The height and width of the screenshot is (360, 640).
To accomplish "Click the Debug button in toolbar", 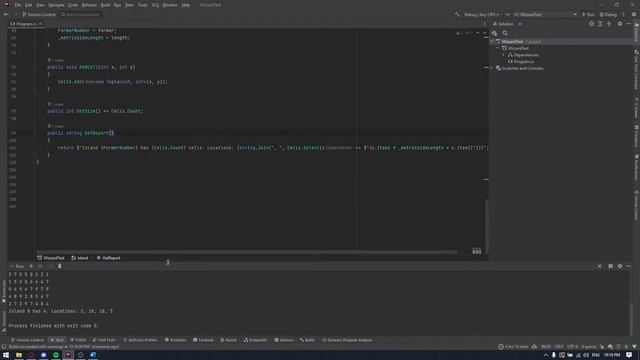I will [608, 14].
